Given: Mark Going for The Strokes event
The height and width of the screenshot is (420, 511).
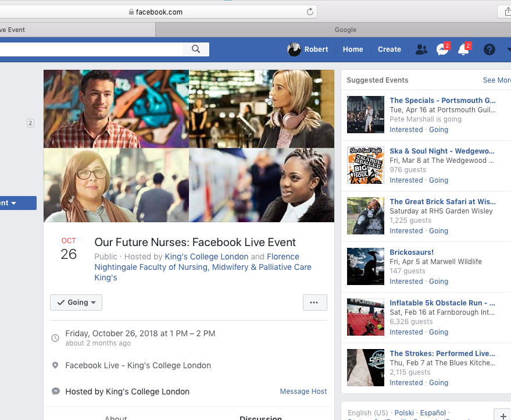Looking at the screenshot, I should tap(438, 382).
